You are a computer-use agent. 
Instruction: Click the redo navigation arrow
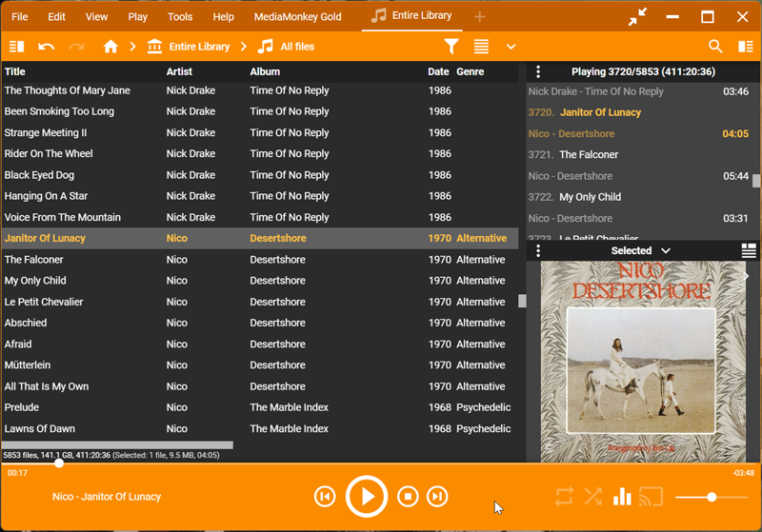pos(76,47)
